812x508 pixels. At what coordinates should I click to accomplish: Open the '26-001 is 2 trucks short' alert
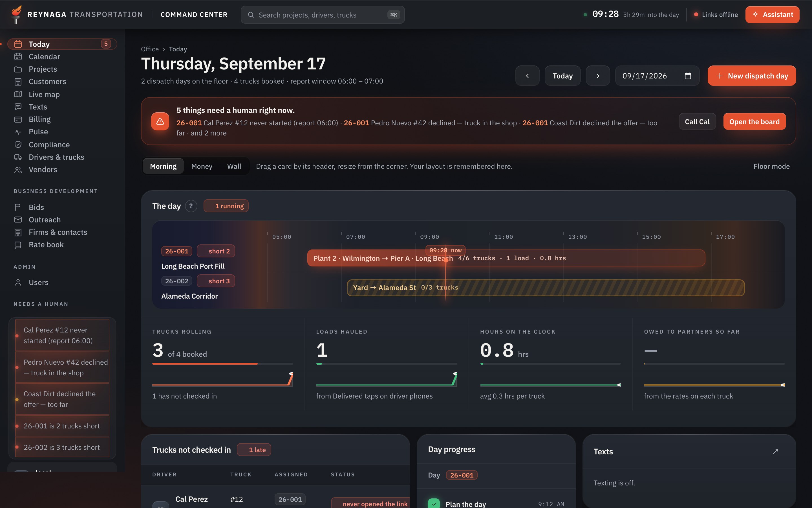pyautogui.click(x=62, y=426)
